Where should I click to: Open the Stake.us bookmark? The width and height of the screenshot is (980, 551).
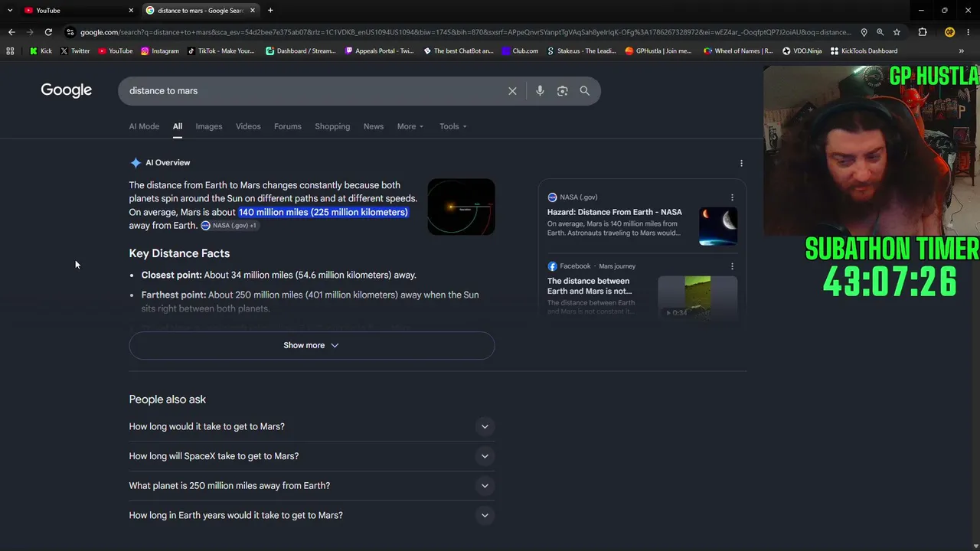[581, 51]
